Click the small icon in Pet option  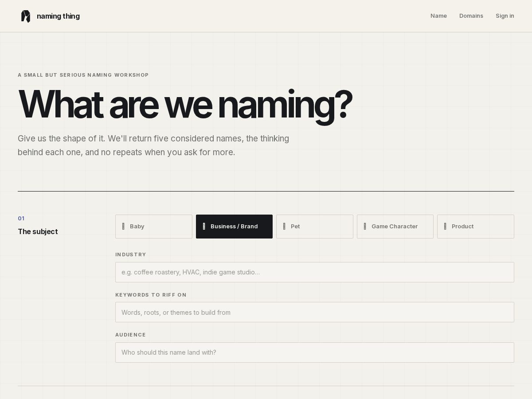pyautogui.click(x=284, y=227)
